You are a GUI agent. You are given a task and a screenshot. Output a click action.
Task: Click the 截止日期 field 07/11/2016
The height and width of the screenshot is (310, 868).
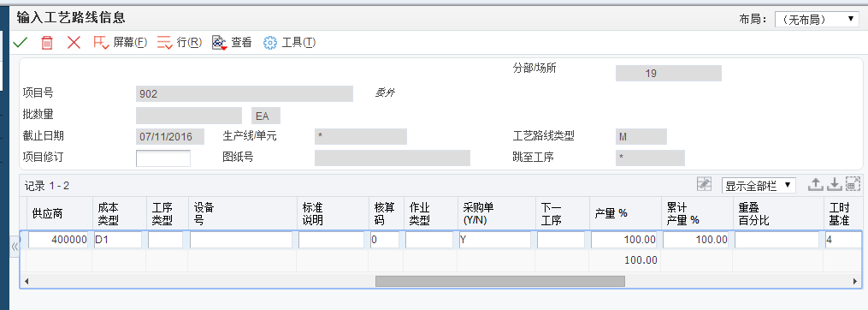[x=170, y=136]
